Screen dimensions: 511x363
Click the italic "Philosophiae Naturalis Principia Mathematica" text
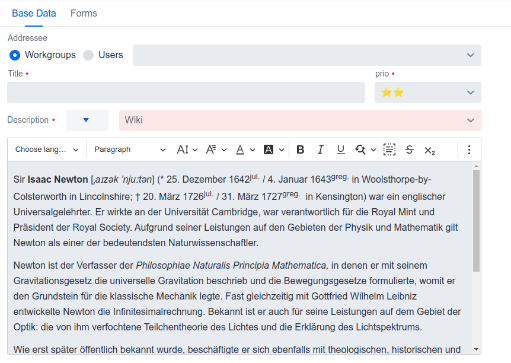click(232, 266)
